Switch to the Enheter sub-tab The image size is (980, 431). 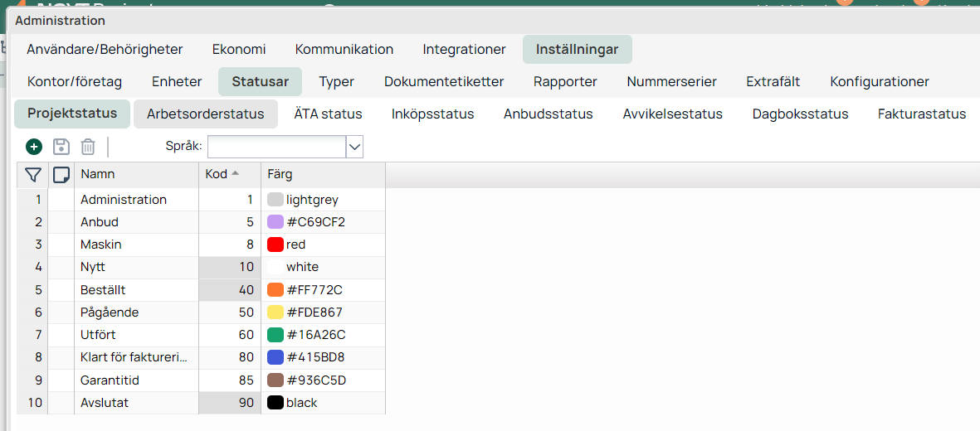pyautogui.click(x=177, y=82)
